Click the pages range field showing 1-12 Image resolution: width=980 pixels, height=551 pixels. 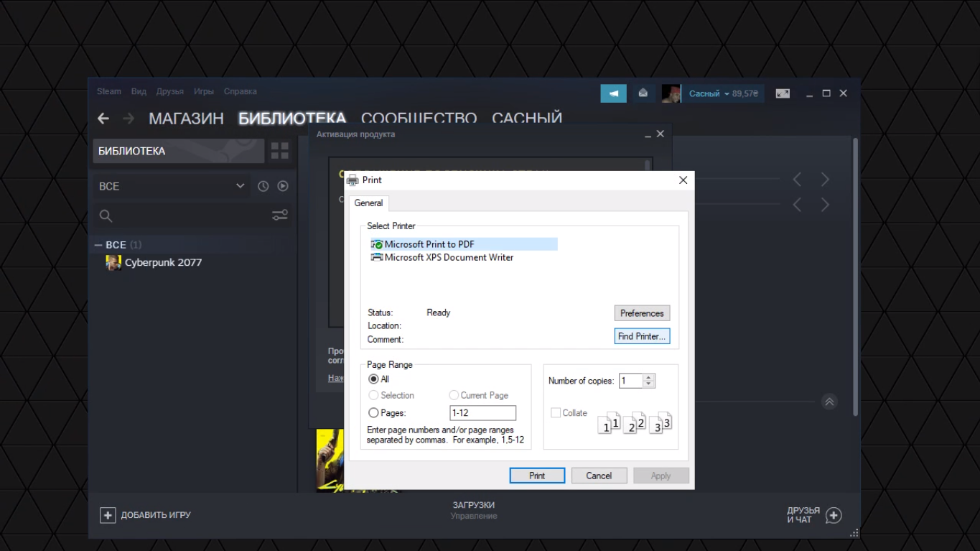(x=482, y=413)
